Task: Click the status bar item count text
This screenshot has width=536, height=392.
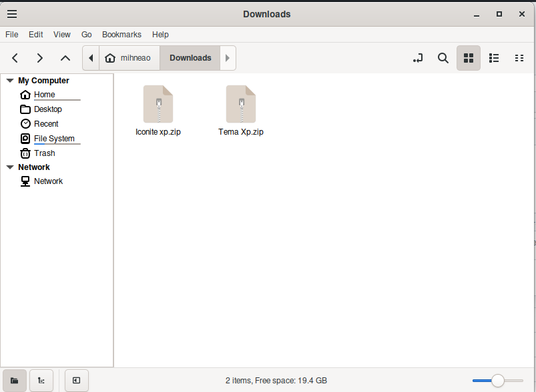Action: click(276, 381)
